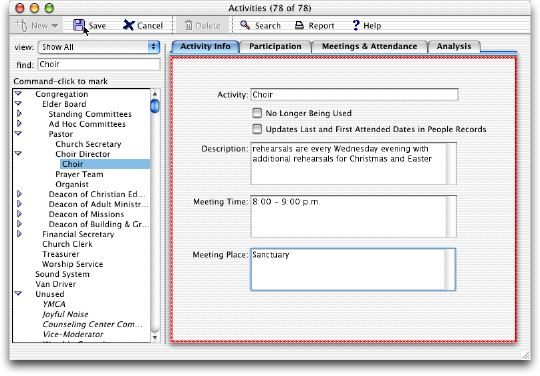Image resolution: width=540 pixels, height=376 pixels.
Task: Click the Help question mark icon
Action: pyautogui.click(x=356, y=25)
